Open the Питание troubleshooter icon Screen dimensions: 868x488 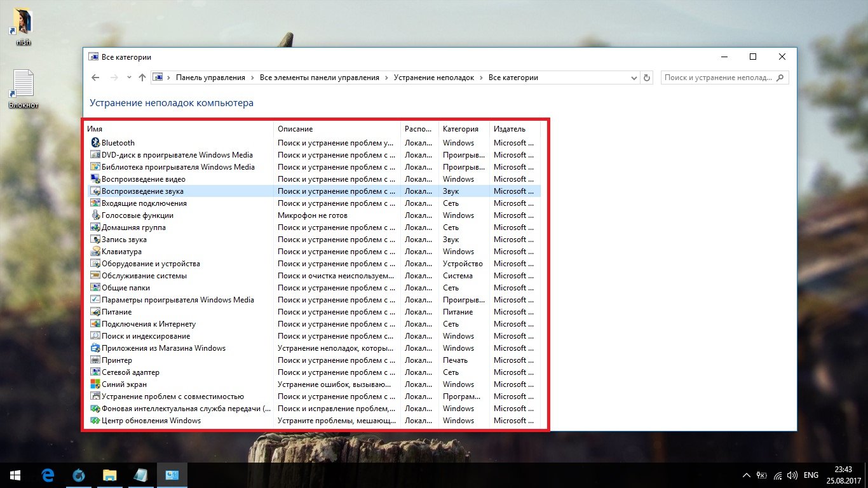[95, 312]
